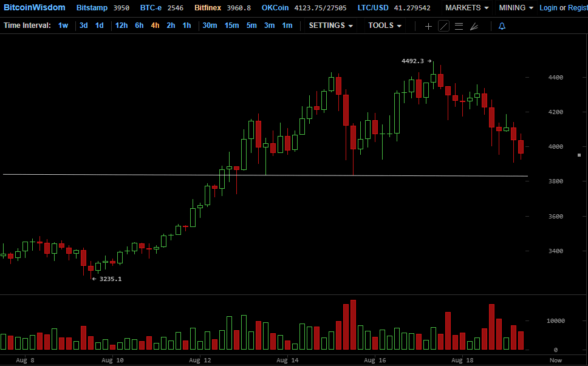Select the fan lines drawing tool
This screenshot has width=588, height=366.
point(474,26)
